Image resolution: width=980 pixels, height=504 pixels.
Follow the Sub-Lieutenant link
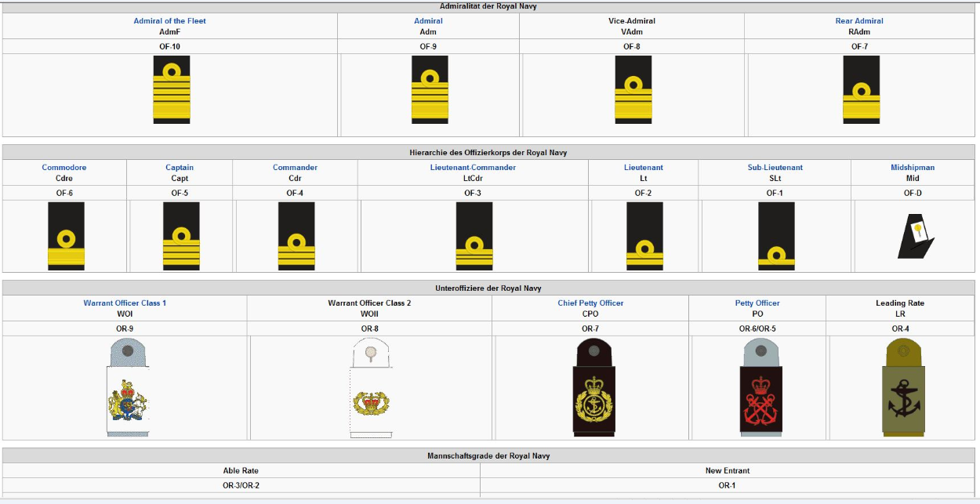pos(775,168)
